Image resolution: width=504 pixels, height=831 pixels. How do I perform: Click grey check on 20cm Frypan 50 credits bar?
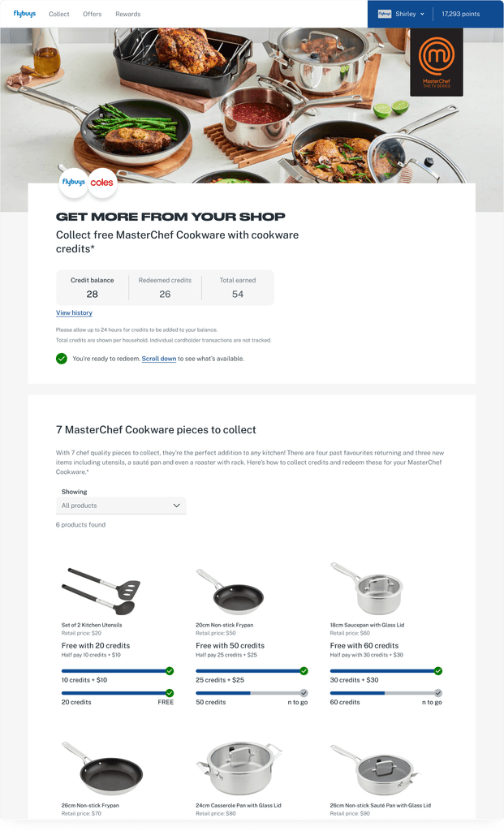(304, 693)
